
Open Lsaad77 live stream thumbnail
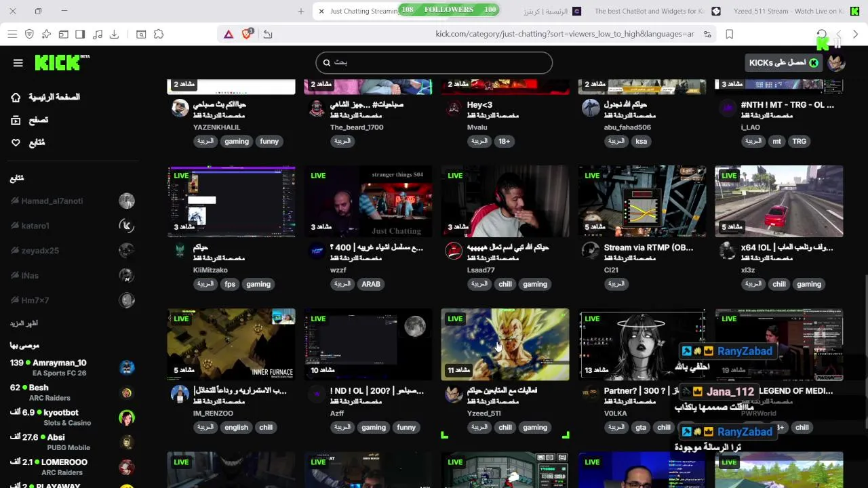click(505, 201)
